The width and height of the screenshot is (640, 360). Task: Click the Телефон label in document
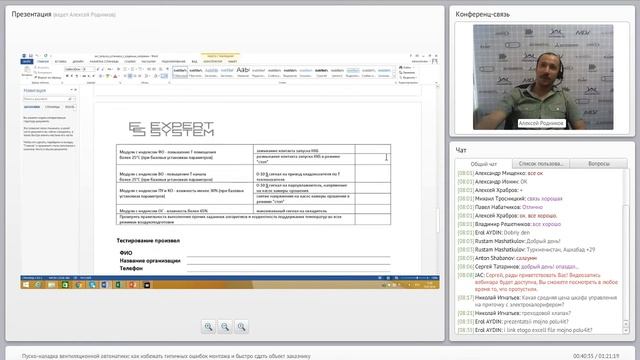pos(131,268)
